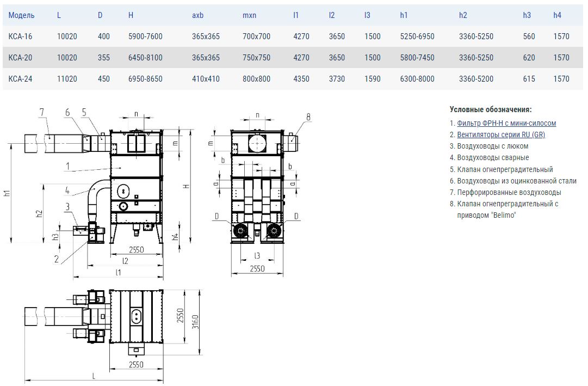Image resolution: width=588 pixels, height=386 pixels.
Task: Click the 620 value in h3 column
Action: tap(529, 58)
